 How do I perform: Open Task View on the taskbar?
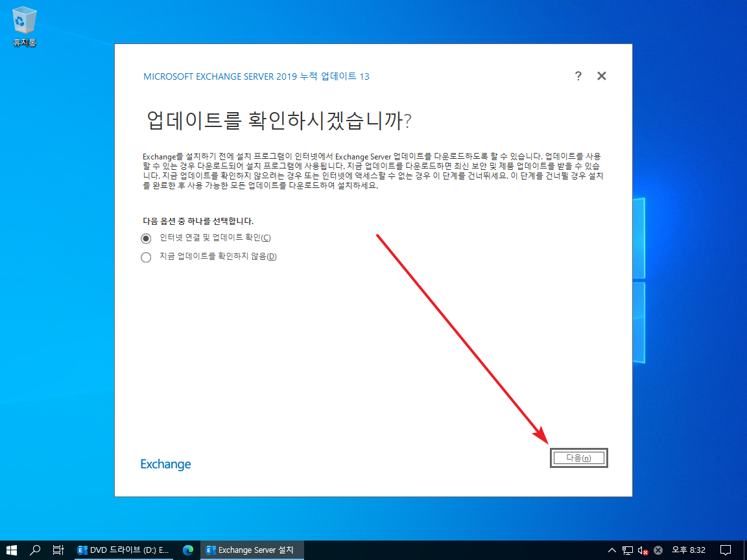pos(58,550)
